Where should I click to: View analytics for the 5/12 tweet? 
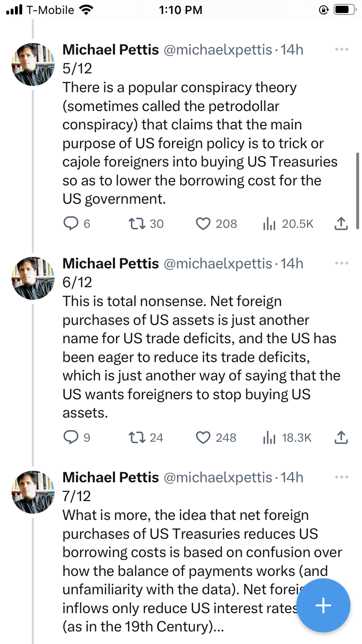(269, 224)
